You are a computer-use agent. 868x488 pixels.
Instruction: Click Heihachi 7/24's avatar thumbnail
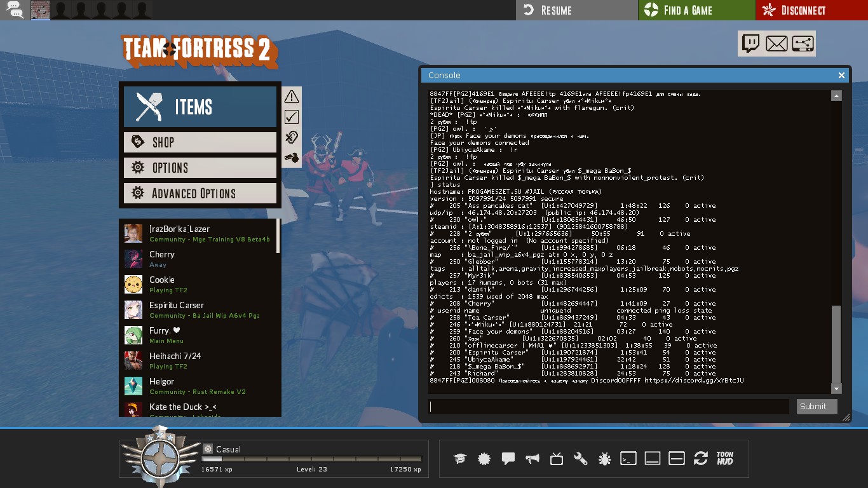click(x=133, y=361)
